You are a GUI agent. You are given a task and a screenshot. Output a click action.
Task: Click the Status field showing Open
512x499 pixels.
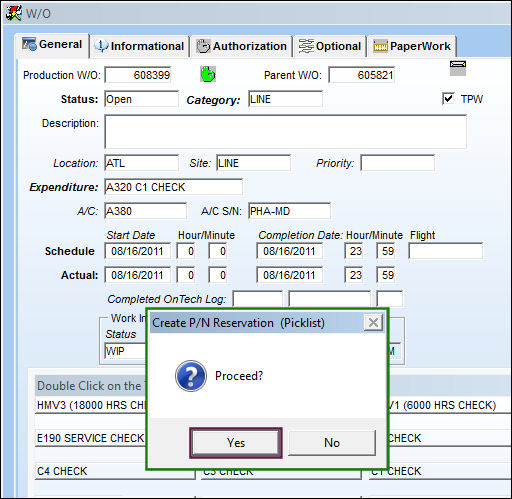coord(141,99)
